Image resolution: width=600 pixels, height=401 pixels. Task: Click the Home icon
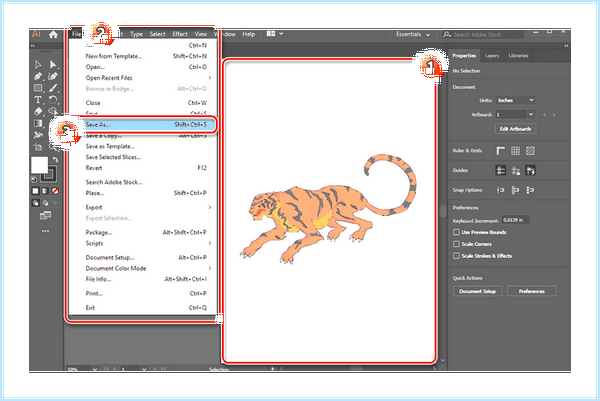click(x=53, y=34)
